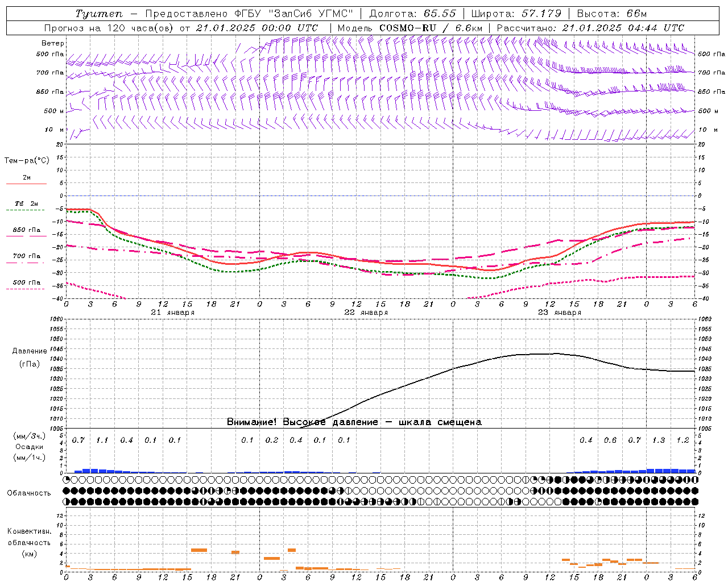Click the Td 2м dew point legend entry
This screenshot has width=728, height=582.
[x=26, y=203]
